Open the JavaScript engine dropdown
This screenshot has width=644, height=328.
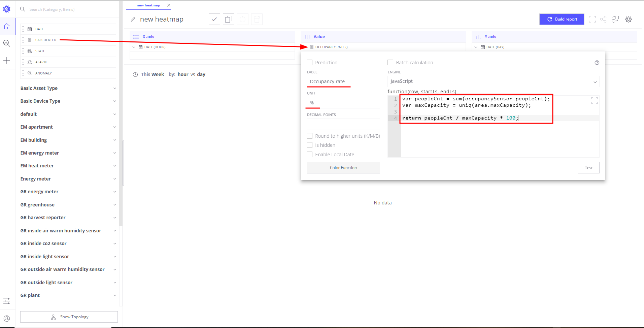(x=493, y=81)
